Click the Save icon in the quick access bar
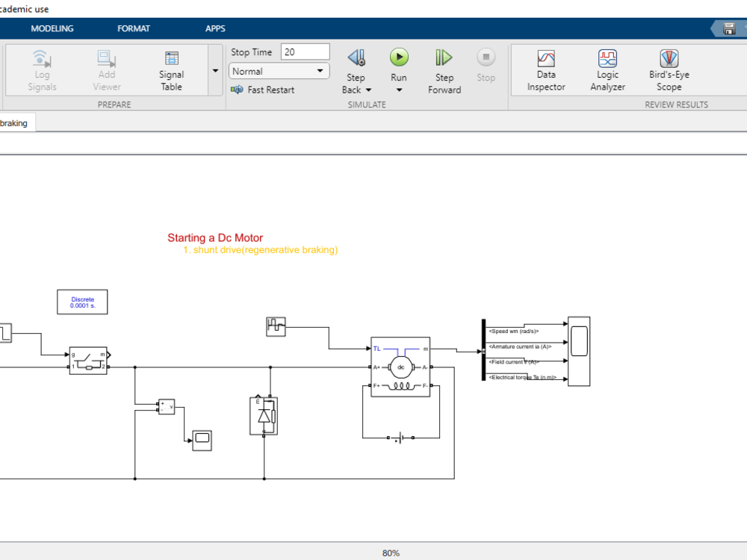The width and height of the screenshot is (747, 560). click(729, 28)
